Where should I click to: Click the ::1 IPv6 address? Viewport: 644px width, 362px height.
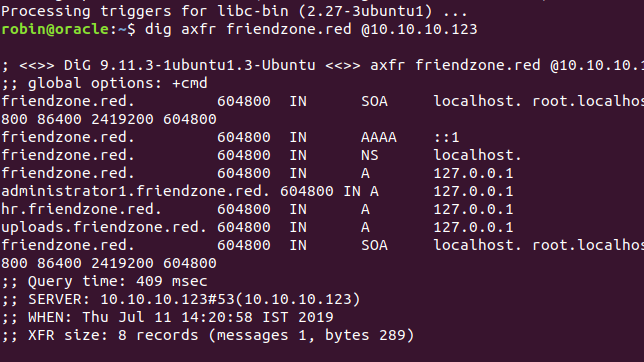pyautogui.click(x=446, y=137)
